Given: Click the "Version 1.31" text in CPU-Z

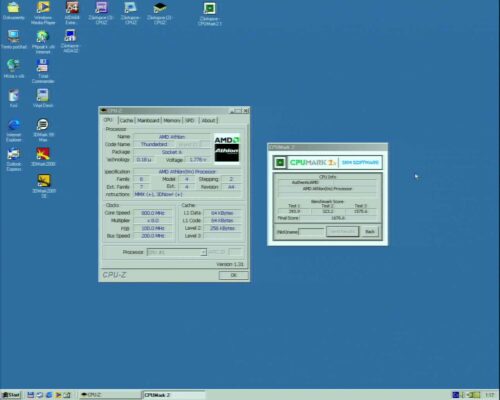Looking at the screenshot, I should pyautogui.click(x=230, y=264).
